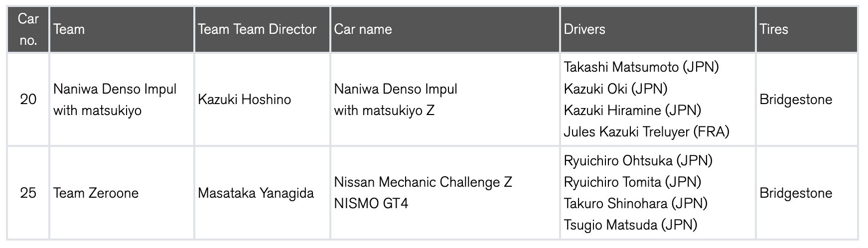Click driver Ryuichiro Ohtsuka (JPN)
868x248 pixels.
[638, 161]
